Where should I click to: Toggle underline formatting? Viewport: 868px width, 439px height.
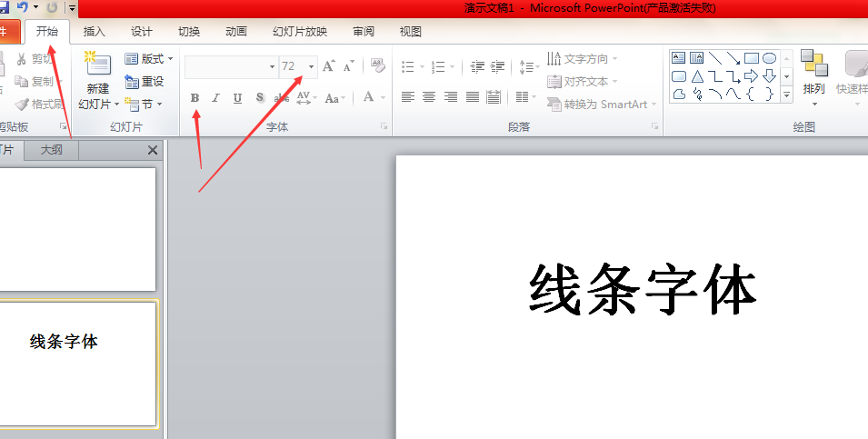[x=237, y=98]
